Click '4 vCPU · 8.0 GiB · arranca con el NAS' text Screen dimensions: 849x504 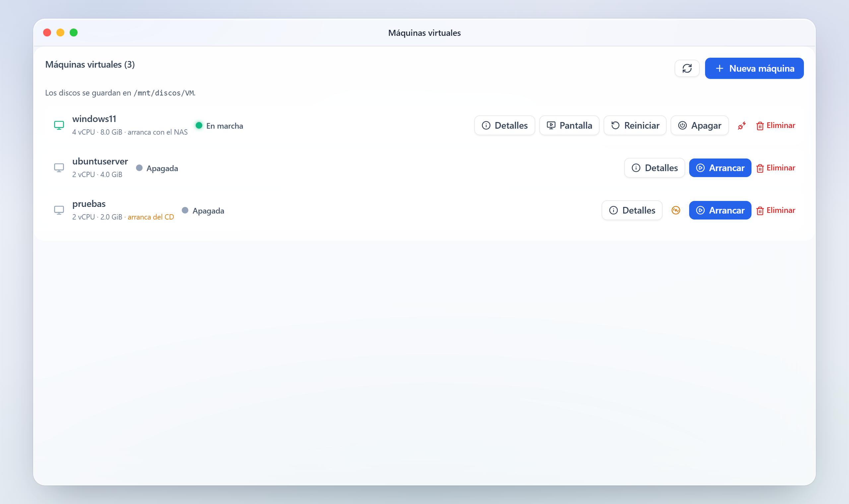[x=130, y=132]
